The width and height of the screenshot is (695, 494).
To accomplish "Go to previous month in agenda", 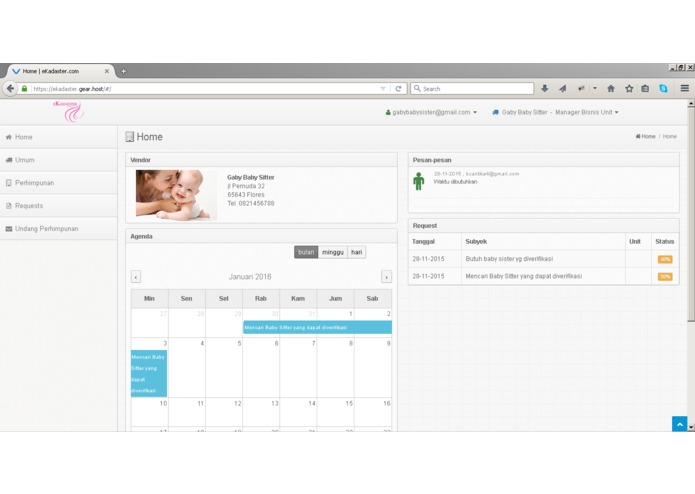I will click(x=136, y=277).
